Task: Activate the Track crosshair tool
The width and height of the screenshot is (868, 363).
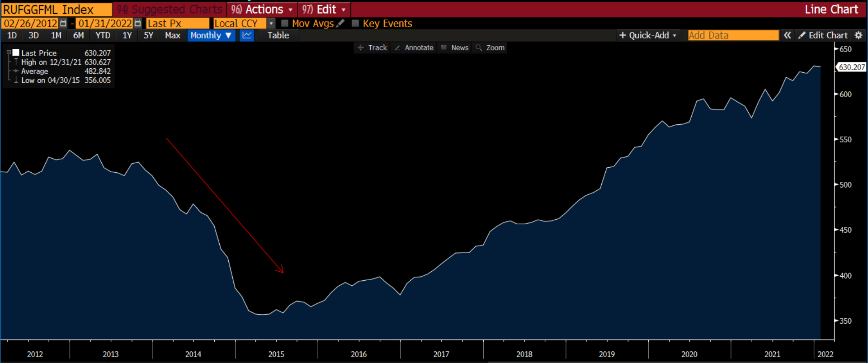Action: (373, 47)
